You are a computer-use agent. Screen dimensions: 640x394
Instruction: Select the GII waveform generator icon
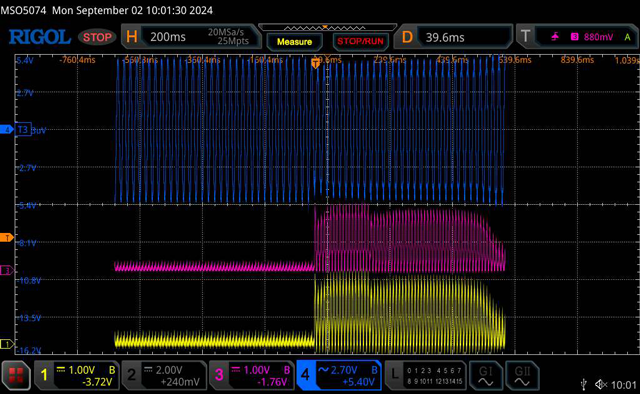(522, 375)
